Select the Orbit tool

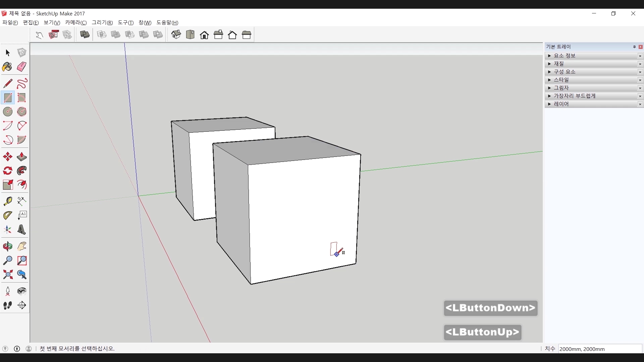click(x=7, y=246)
